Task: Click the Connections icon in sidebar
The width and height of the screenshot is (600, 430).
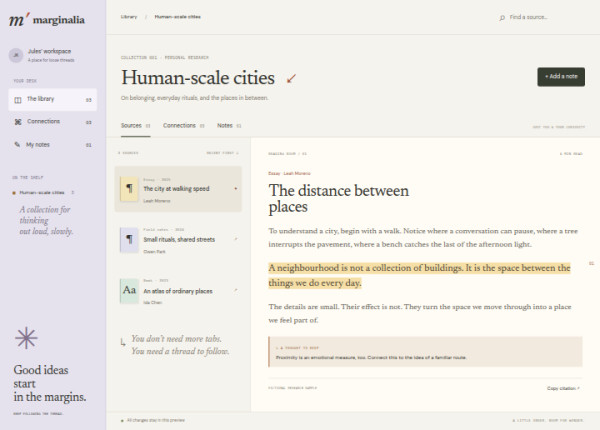Action: [x=18, y=122]
